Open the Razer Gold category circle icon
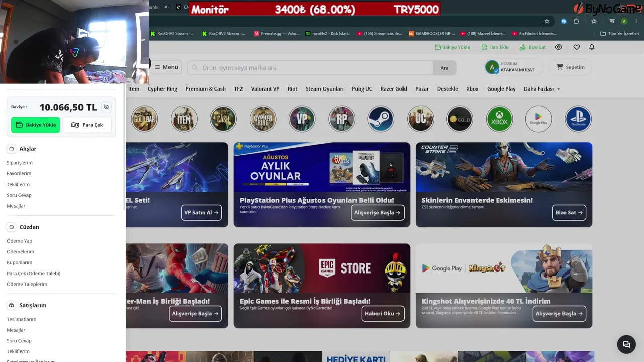The image size is (644, 362). [460, 119]
